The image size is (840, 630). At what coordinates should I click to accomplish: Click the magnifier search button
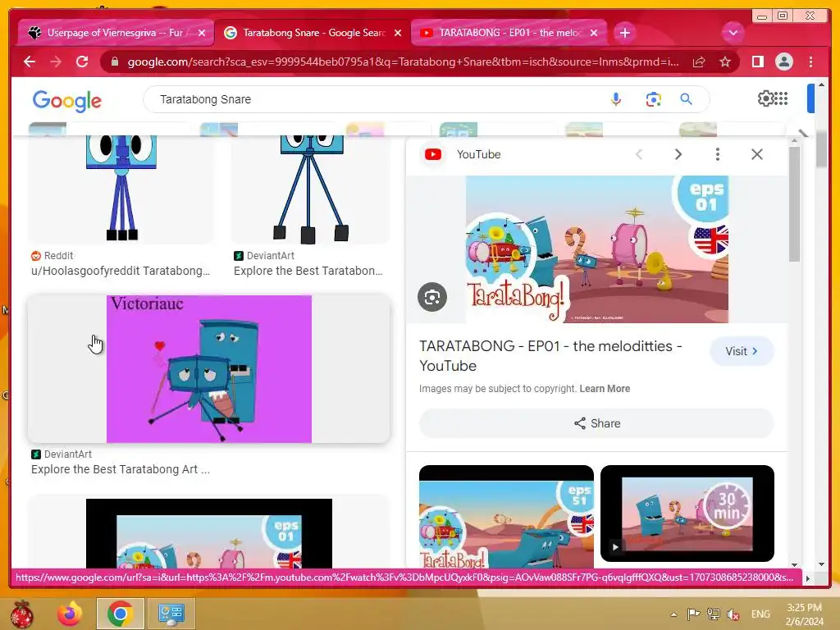(687, 99)
